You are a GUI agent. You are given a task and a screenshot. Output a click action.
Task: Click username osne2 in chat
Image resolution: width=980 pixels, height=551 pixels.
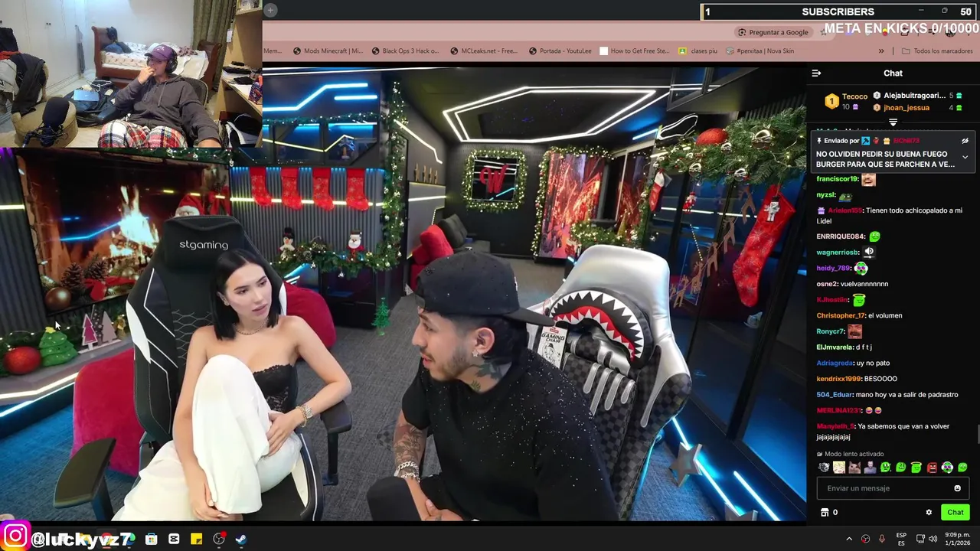tap(827, 284)
